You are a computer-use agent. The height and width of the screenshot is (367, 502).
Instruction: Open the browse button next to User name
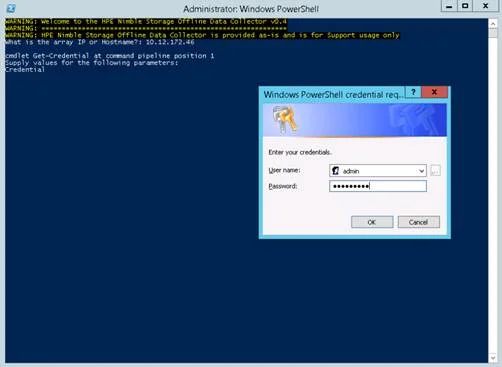(x=435, y=171)
